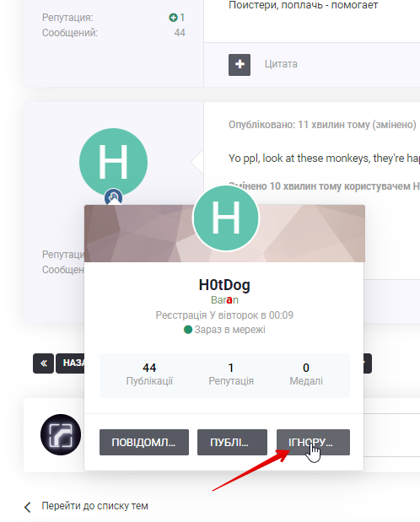The image size is (420, 522).
Task: Go to Перейти до списку тем
Action: (x=94, y=506)
